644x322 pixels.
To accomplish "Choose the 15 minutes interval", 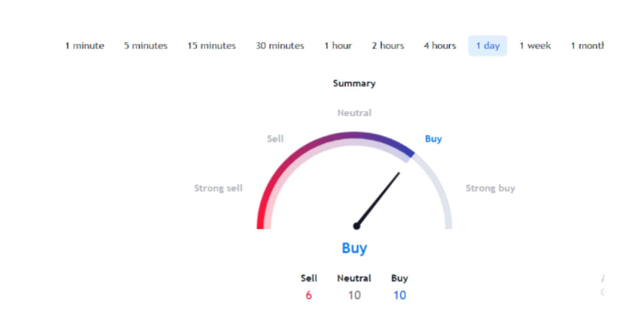I will (x=212, y=46).
